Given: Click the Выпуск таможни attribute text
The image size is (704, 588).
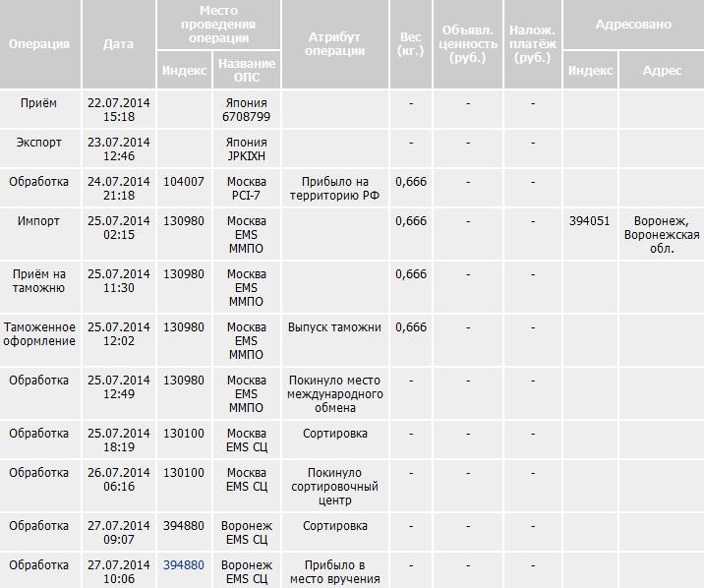Looking at the screenshot, I should [334, 327].
